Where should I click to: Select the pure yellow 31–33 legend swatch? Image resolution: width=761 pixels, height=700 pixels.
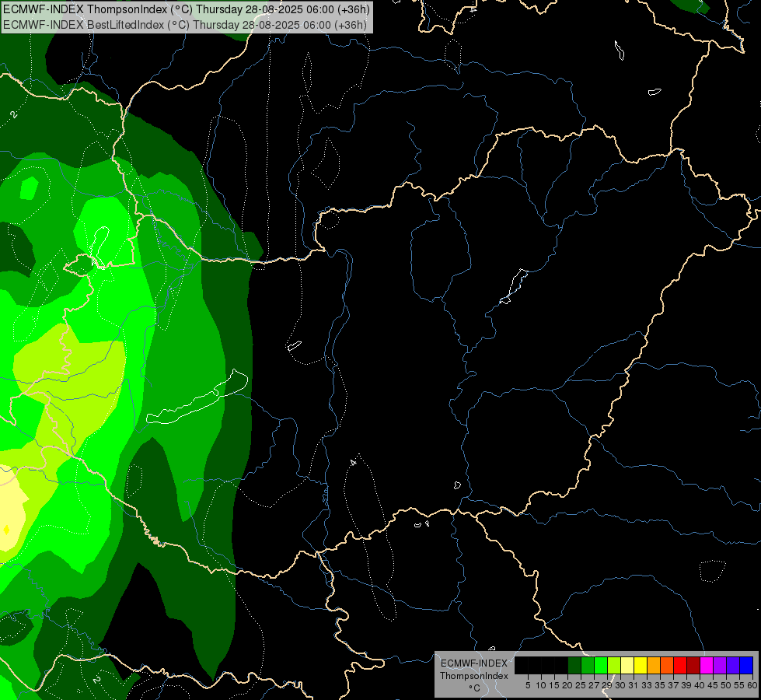[x=641, y=665]
